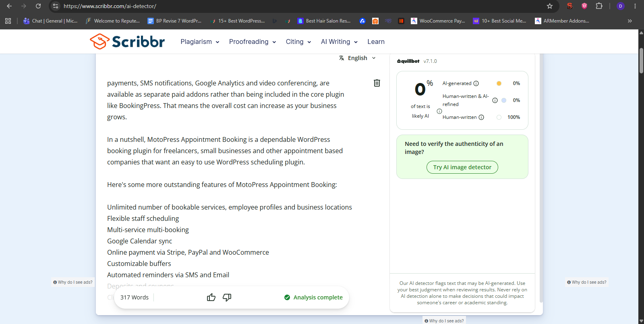Viewport: 644px width, 324px height.
Task: Click the 'Analysis complete' status
Action: (x=313, y=297)
